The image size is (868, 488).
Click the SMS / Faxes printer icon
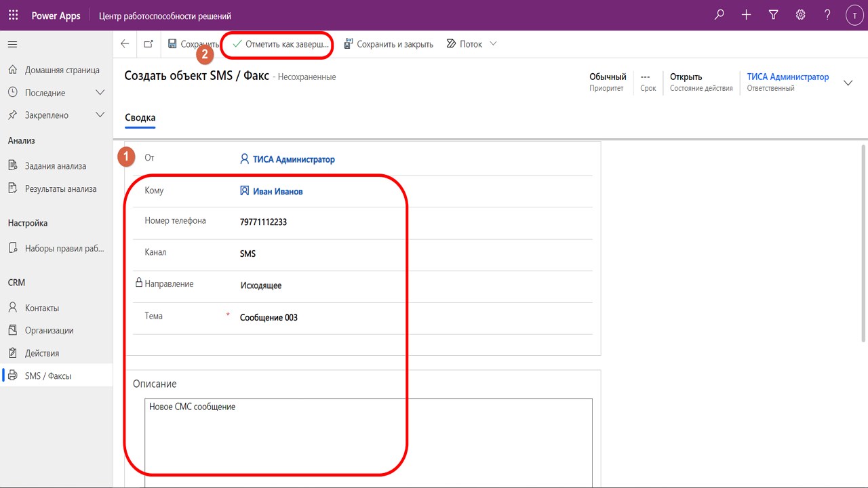pyautogui.click(x=12, y=375)
